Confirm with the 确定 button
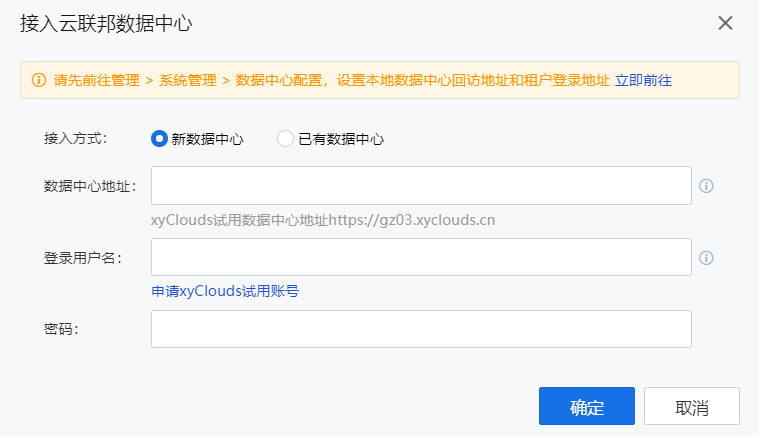759x436 pixels. pos(587,406)
